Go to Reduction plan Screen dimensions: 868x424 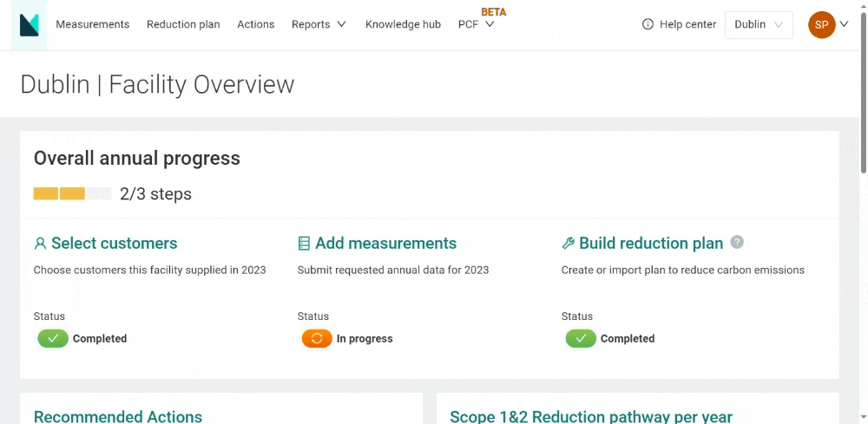(183, 24)
